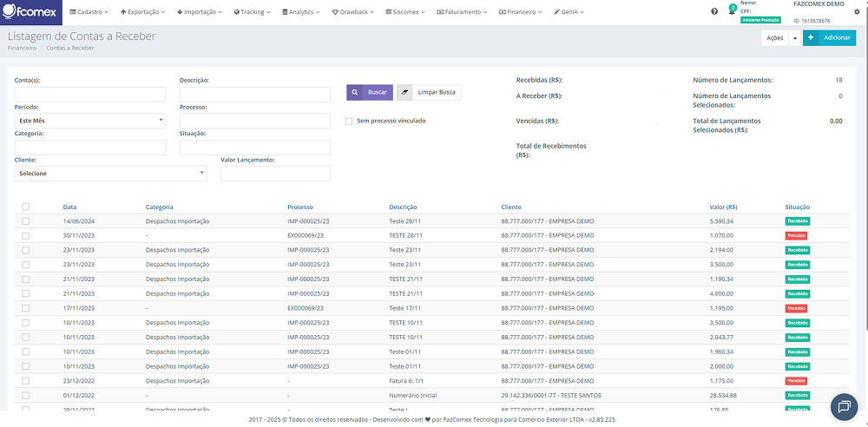
Task: Click the magnifier icon in Buscar button
Action: click(x=356, y=92)
